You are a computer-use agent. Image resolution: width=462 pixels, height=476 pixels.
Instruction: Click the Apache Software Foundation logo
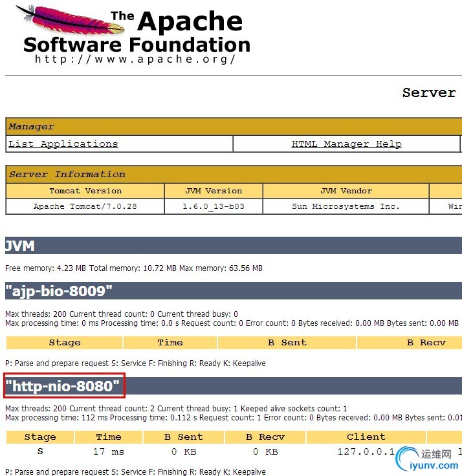click(134, 34)
